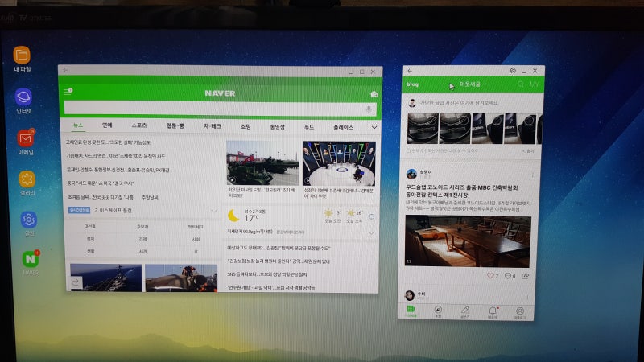Expand the fine dust weather details chevron
This screenshot has height=362, width=644.
[x=371, y=233]
